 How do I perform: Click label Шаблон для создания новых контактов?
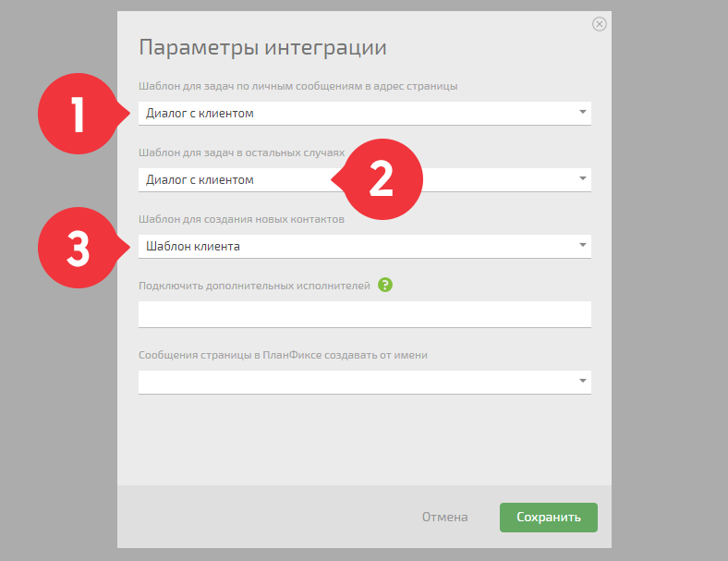click(x=241, y=219)
